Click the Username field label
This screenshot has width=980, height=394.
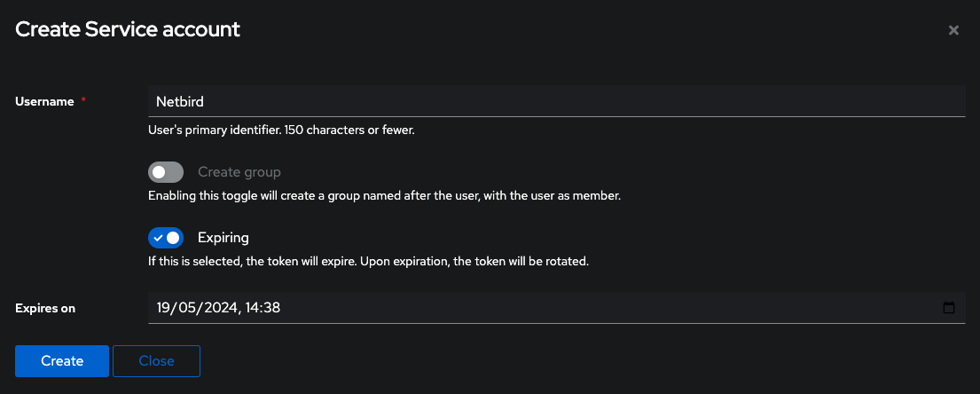(x=44, y=101)
